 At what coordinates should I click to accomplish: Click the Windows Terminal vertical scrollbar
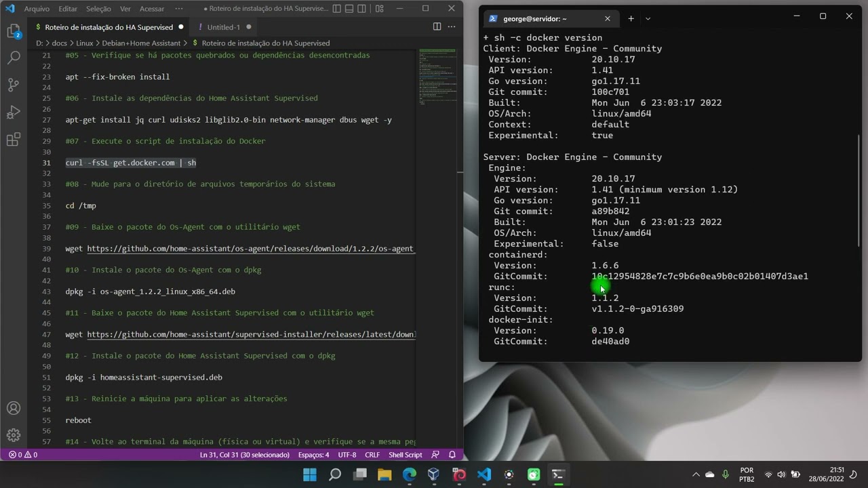[859, 190]
